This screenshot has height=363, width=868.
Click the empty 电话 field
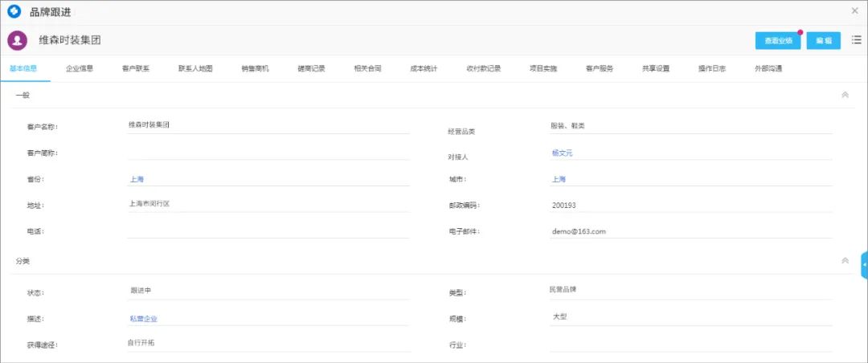tap(268, 231)
